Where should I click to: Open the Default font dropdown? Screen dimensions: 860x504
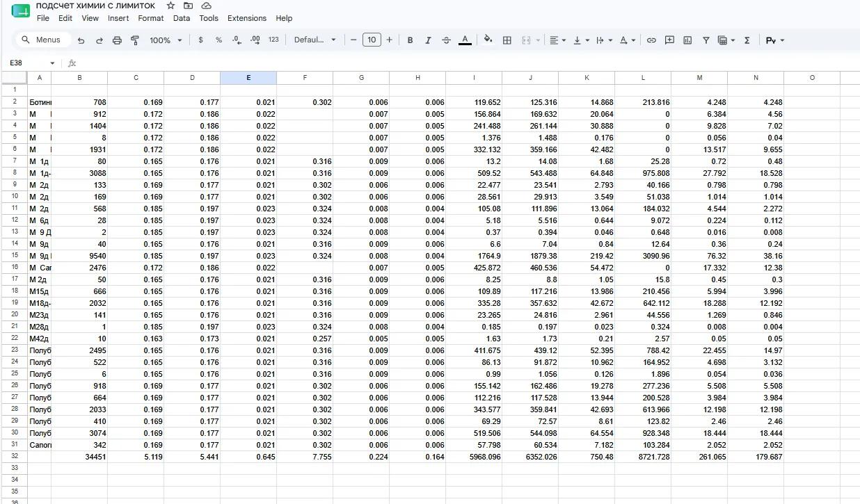(x=315, y=40)
